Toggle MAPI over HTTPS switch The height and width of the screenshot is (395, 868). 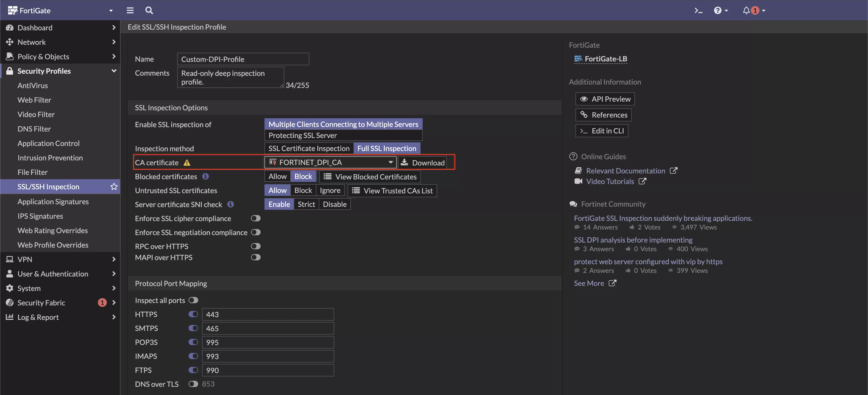[256, 257]
